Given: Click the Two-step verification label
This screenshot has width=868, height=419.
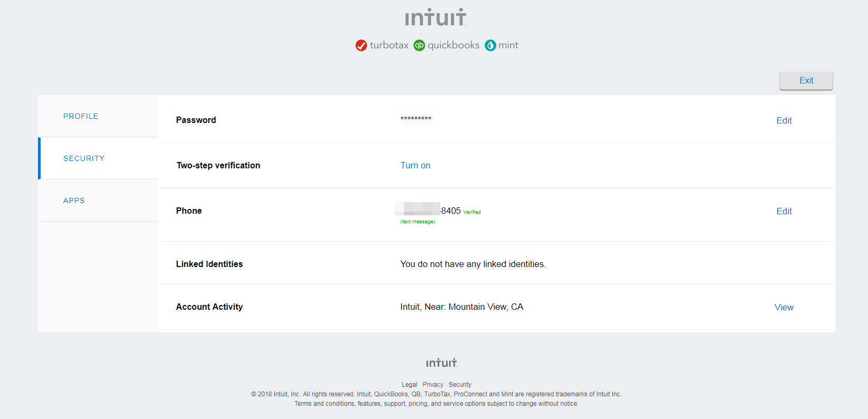Looking at the screenshot, I should 218,165.
